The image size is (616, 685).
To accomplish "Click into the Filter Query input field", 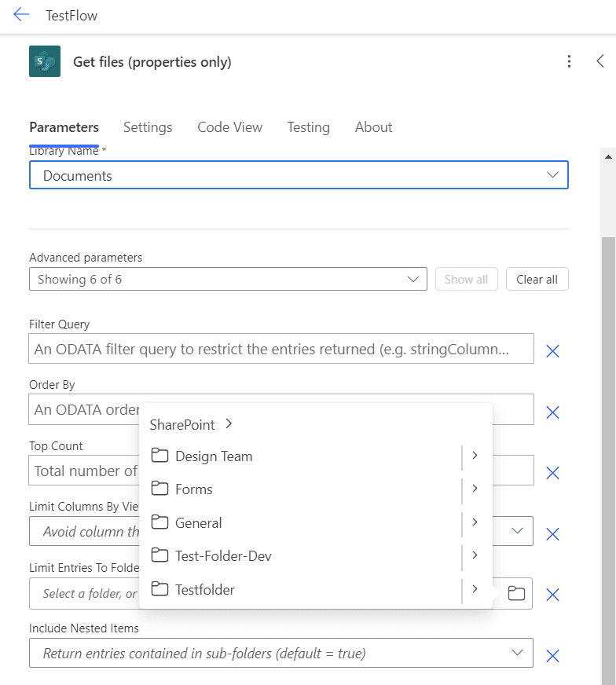I will tap(281, 349).
